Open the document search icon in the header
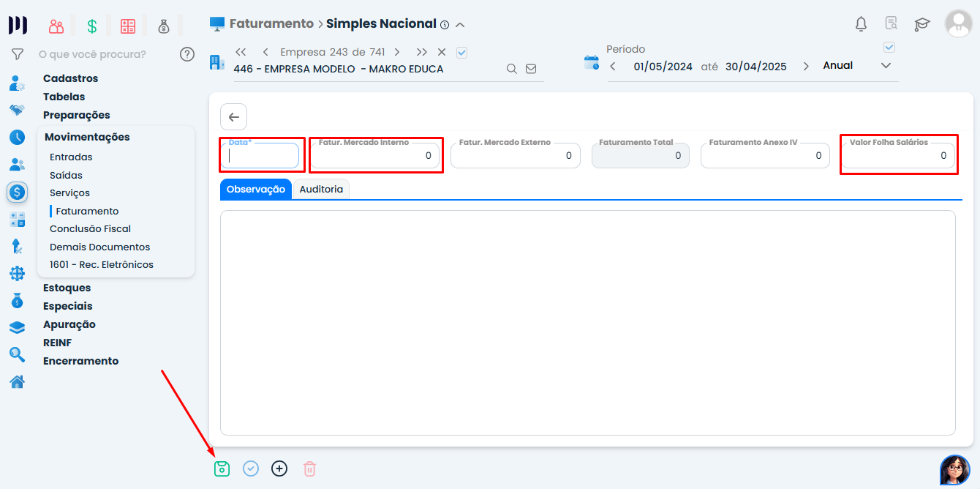This screenshot has height=489, width=980. pyautogui.click(x=892, y=23)
